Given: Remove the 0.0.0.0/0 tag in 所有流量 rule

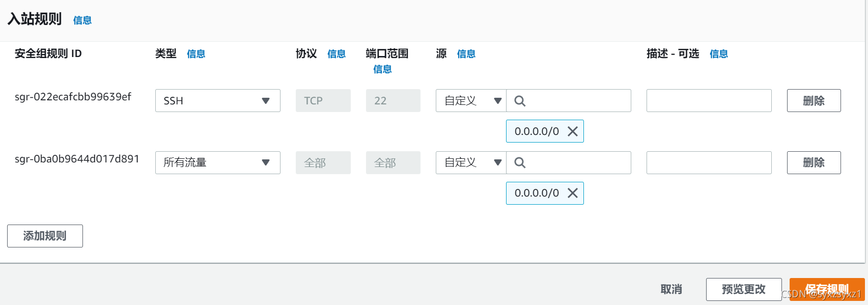Looking at the screenshot, I should tap(573, 193).
